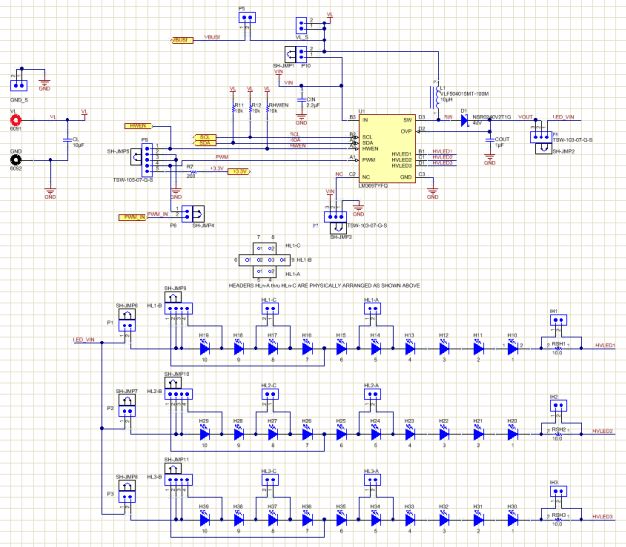This screenshot has width=626, height=547.
Task: Select LED H15 in first string
Action: [x=341, y=349]
